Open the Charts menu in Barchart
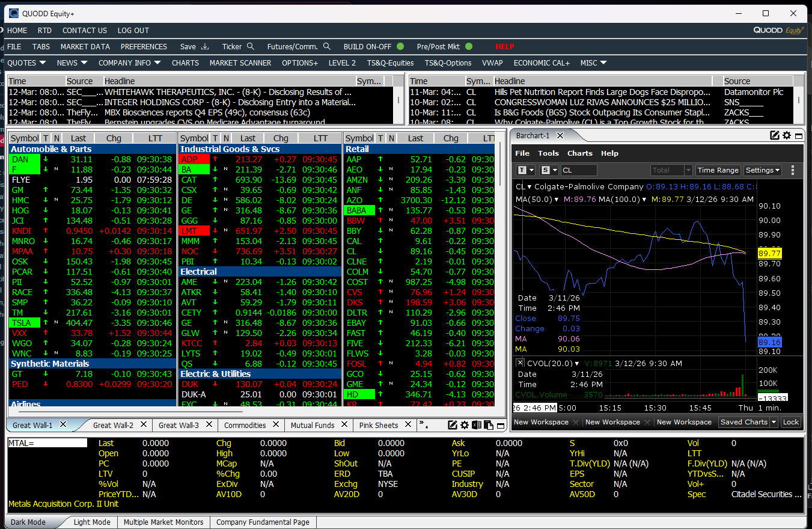 point(580,153)
